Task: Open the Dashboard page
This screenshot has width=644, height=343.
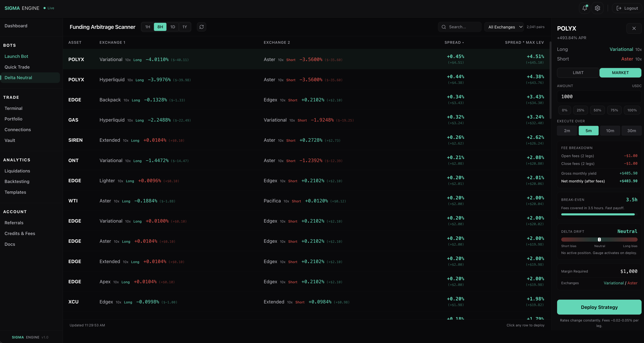Action: [x=16, y=26]
